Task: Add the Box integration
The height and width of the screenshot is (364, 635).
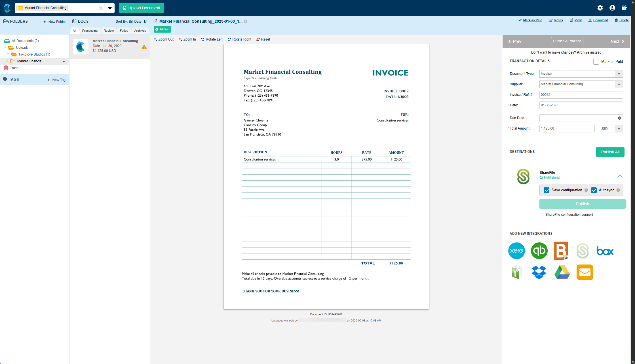Action: coord(605,251)
